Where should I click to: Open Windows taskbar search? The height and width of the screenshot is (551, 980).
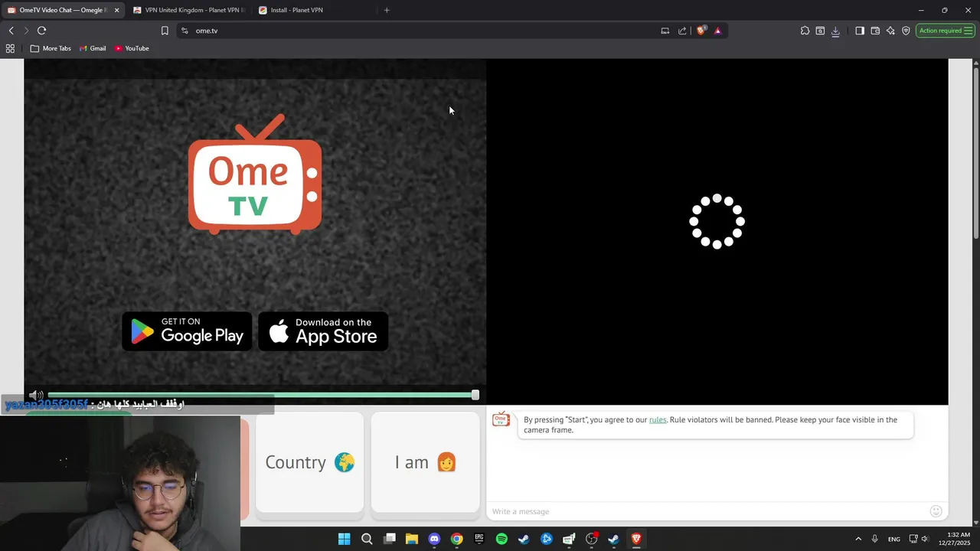367,539
